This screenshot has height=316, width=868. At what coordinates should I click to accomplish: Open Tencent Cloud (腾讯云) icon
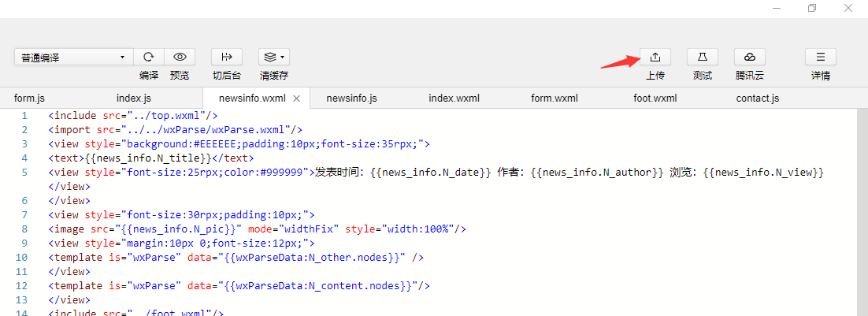pyautogui.click(x=749, y=57)
